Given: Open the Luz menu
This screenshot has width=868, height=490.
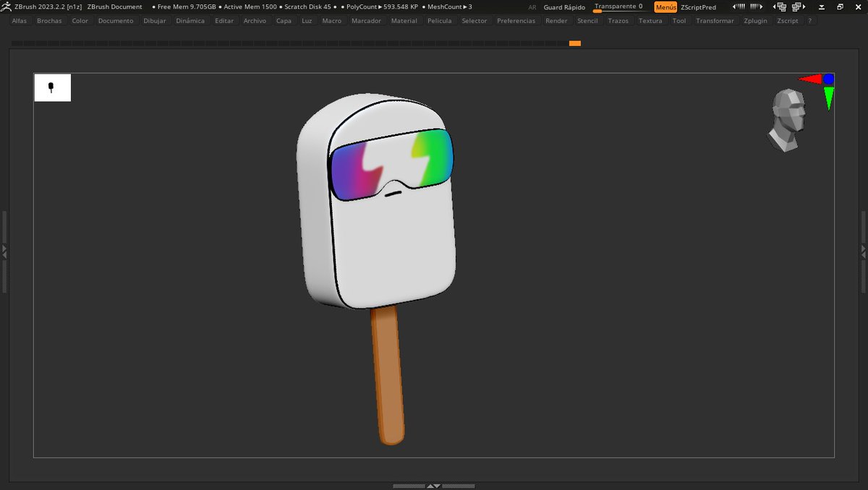Looking at the screenshot, I should point(307,21).
